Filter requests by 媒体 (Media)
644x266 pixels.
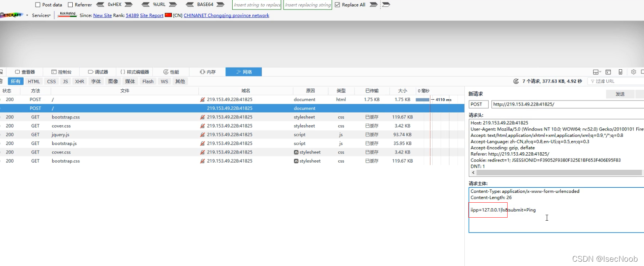(130, 81)
